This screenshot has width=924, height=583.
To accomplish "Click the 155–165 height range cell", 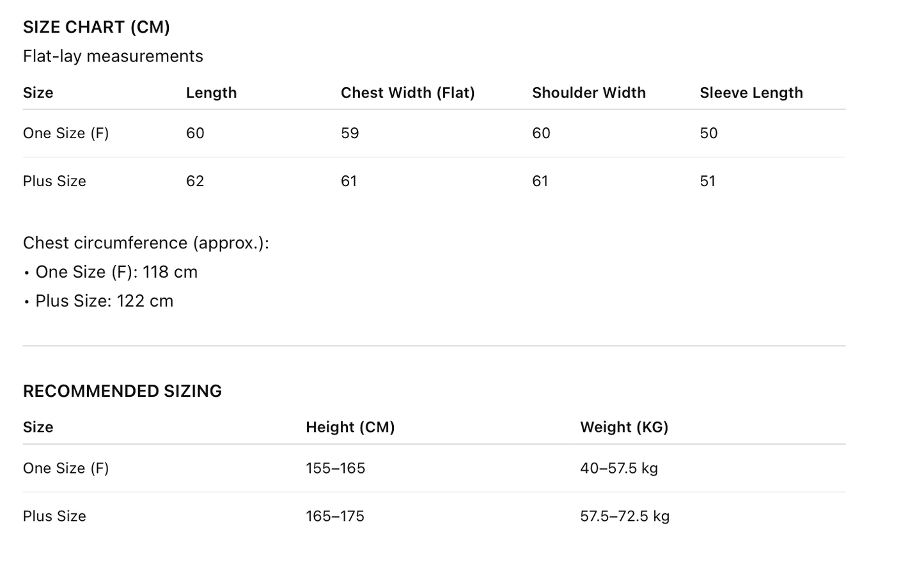I will tap(335, 468).
